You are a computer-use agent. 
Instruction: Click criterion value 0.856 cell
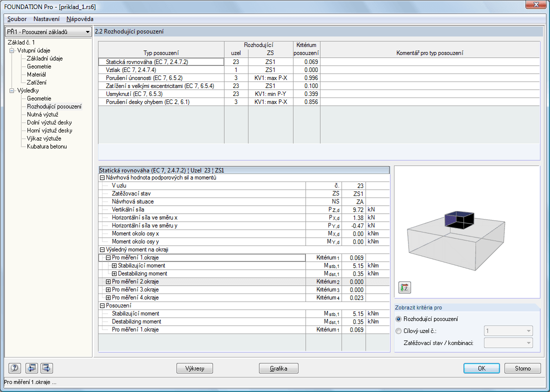click(x=306, y=102)
